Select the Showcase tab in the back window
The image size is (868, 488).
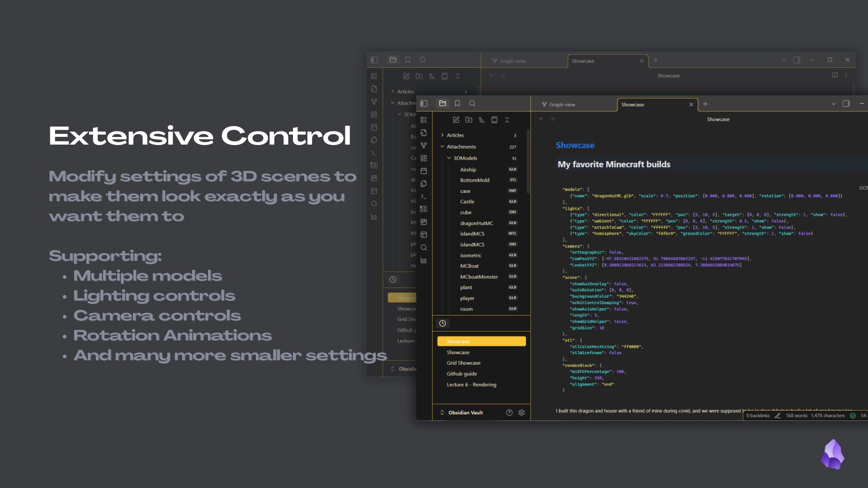[608, 61]
